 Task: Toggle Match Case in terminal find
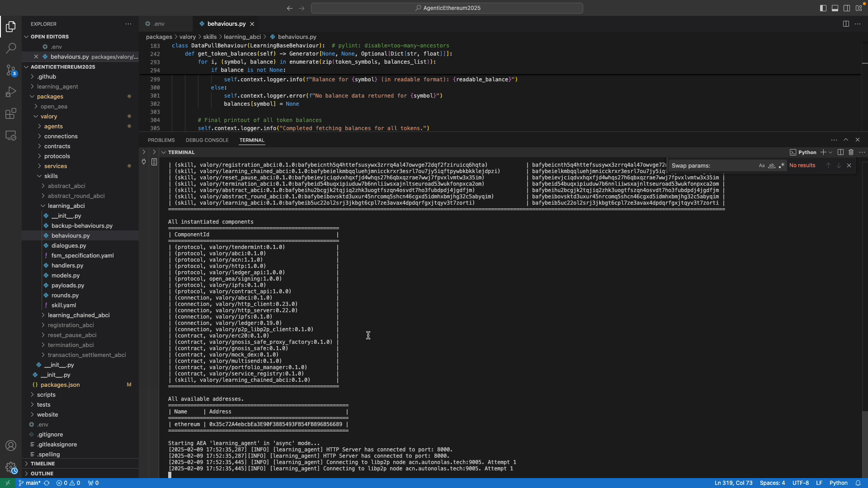[x=762, y=165]
